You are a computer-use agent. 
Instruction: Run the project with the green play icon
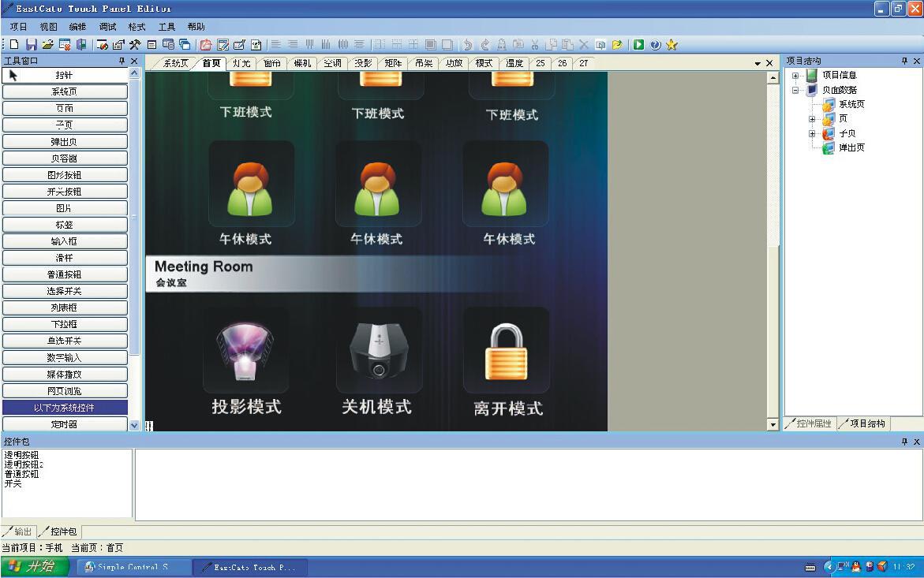point(639,45)
